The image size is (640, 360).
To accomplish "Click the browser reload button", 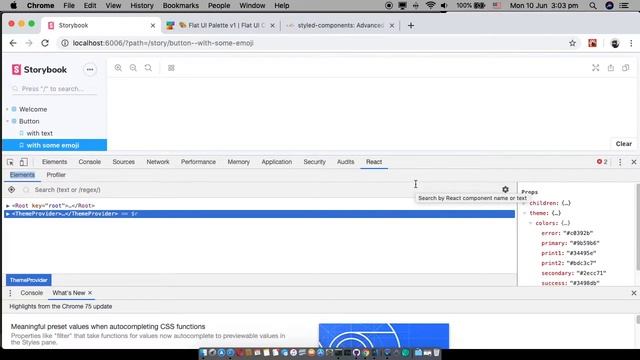I will 45,43.
